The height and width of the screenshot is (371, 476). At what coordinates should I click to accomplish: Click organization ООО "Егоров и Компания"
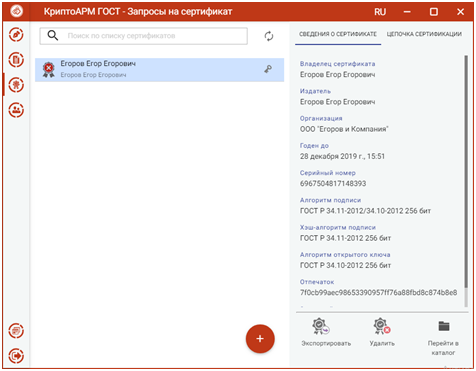tap(344, 129)
